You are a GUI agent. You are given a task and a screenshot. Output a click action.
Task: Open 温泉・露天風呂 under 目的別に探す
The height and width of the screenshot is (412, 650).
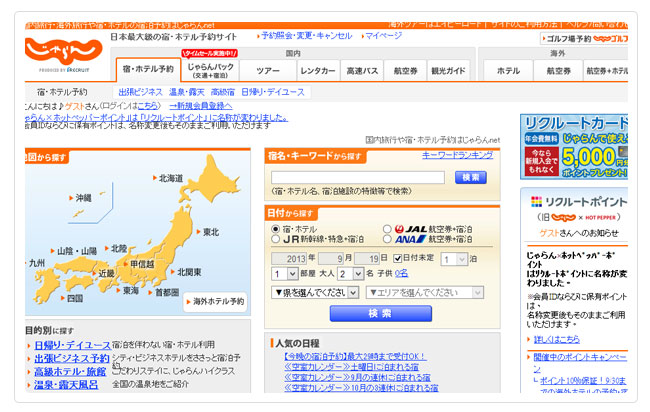(x=66, y=384)
